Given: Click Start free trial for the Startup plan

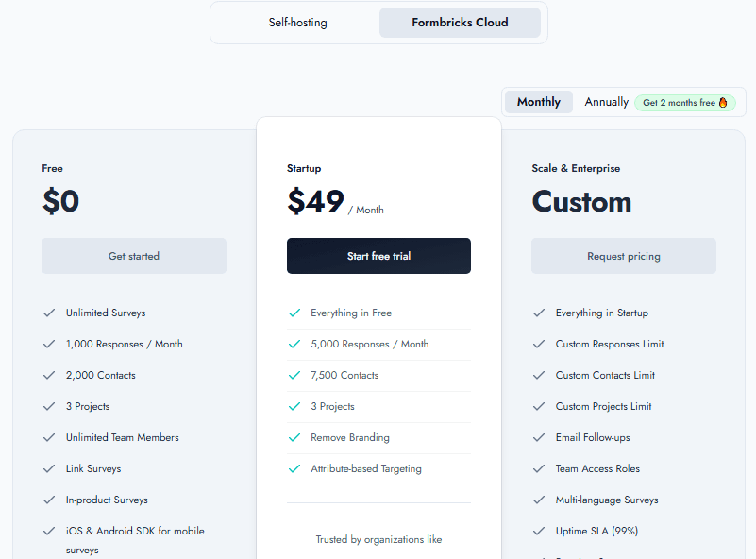Looking at the screenshot, I should point(378,256).
